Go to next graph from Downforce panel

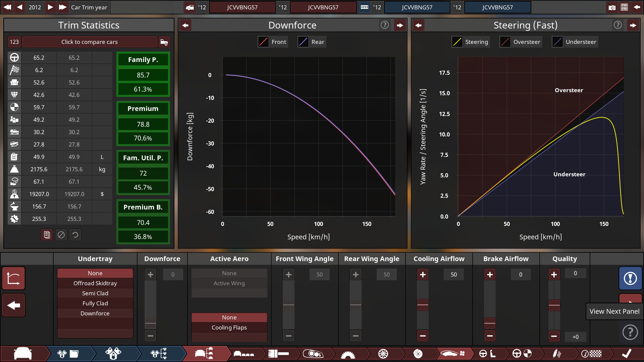pyautogui.click(x=400, y=25)
